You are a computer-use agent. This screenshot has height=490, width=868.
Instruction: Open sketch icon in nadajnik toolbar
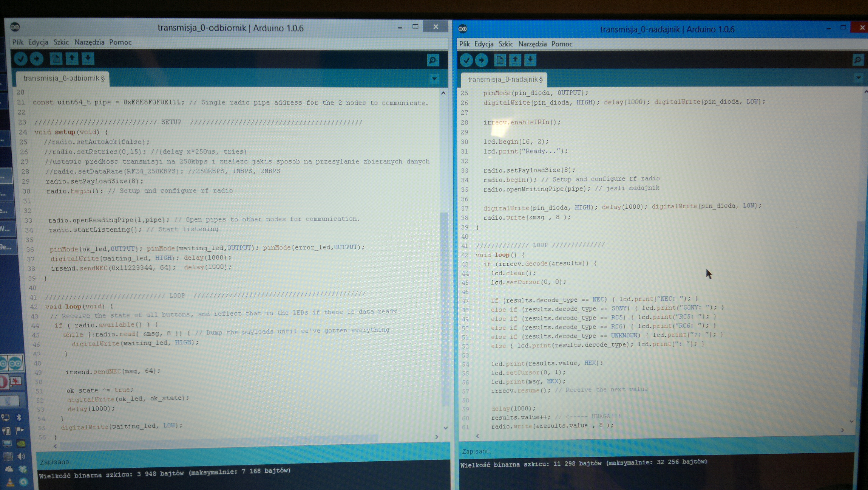tap(515, 60)
